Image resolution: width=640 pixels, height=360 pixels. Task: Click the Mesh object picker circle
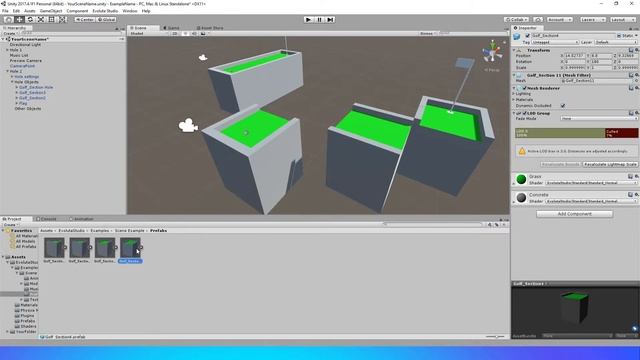tap(636, 81)
